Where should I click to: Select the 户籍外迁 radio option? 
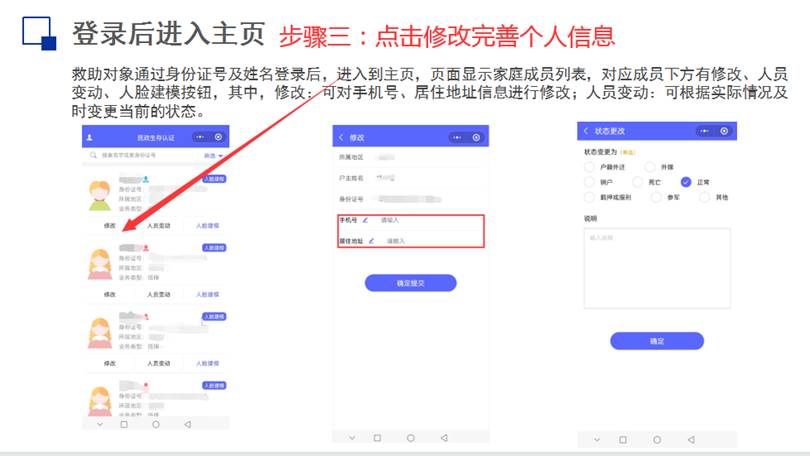tap(589, 167)
